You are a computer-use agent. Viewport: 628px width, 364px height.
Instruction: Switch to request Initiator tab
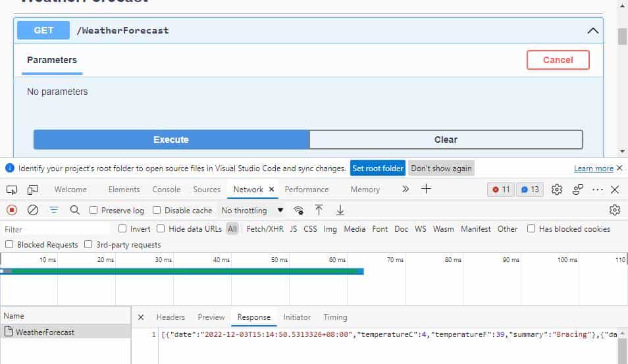click(297, 317)
